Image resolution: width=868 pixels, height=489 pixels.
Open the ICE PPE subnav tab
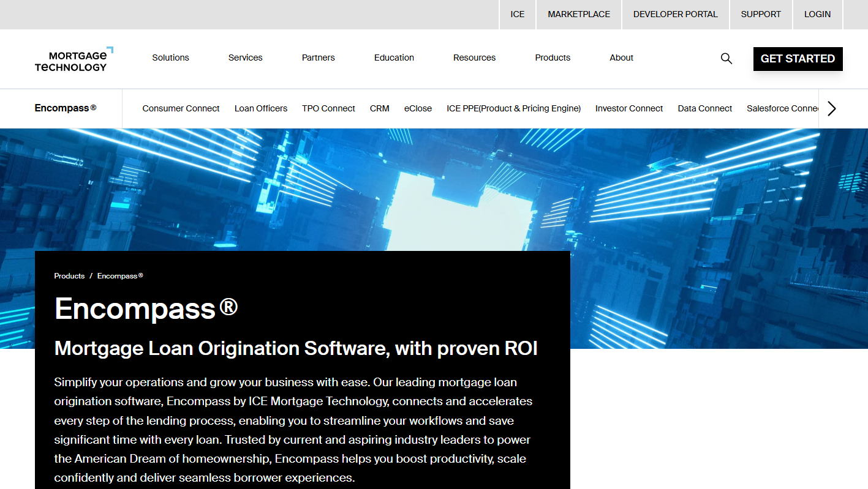point(513,108)
